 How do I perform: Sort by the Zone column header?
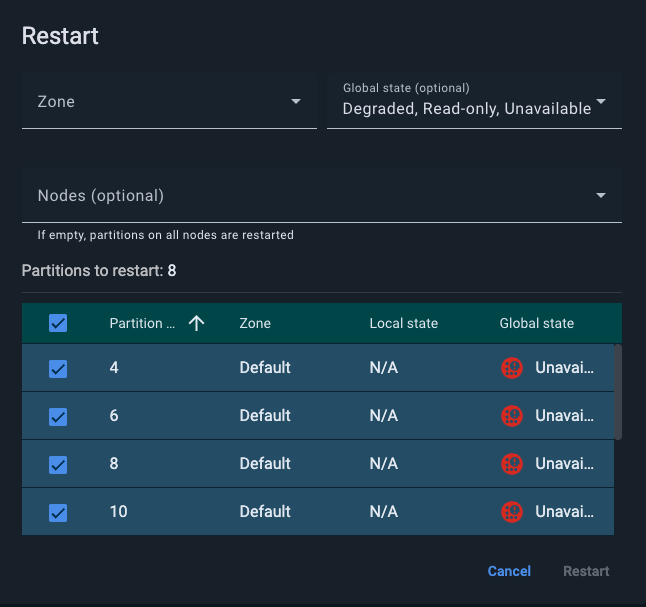click(x=255, y=323)
